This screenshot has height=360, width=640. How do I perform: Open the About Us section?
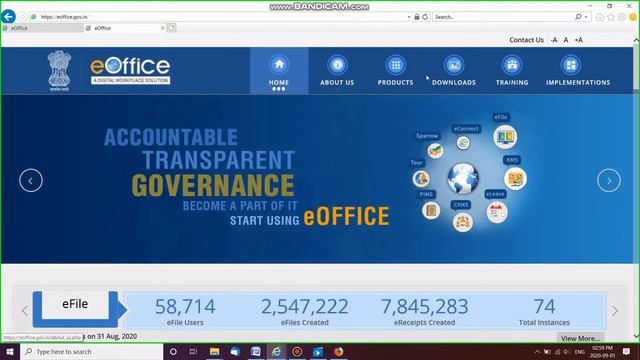click(x=337, y=71)
